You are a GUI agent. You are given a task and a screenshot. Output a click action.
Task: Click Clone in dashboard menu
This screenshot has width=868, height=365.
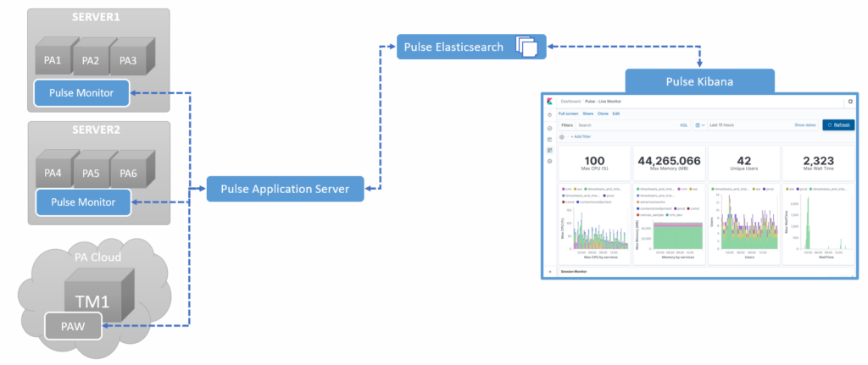click(x=603, y=113)
